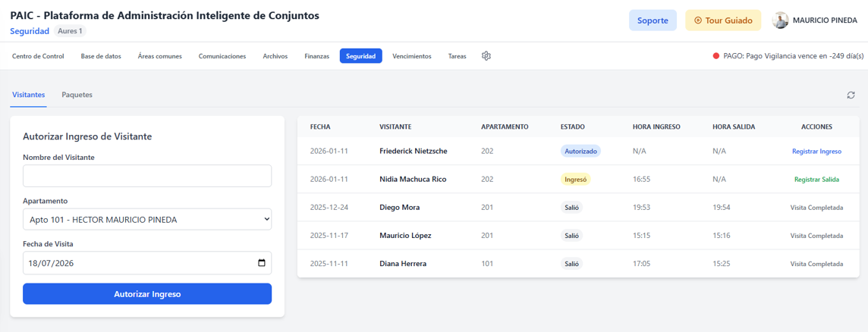Open the Finanzas menu
Image resolution: width=868 pixels, height=332 pixels.
316,56
